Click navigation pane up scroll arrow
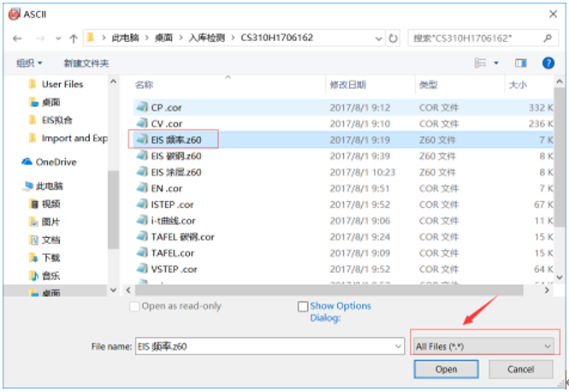 [x=113, y=82]
